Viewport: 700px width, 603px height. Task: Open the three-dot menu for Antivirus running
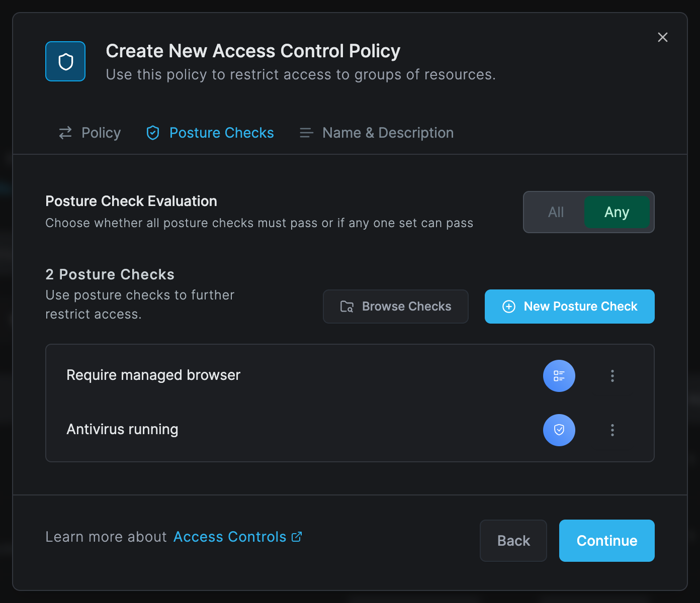[612, 430]
